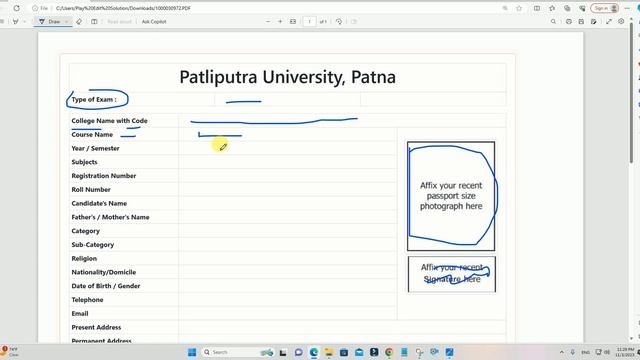Click "College Name with Code" label
This screenshot has height=360, width=640.
click(x=109, y=121)
